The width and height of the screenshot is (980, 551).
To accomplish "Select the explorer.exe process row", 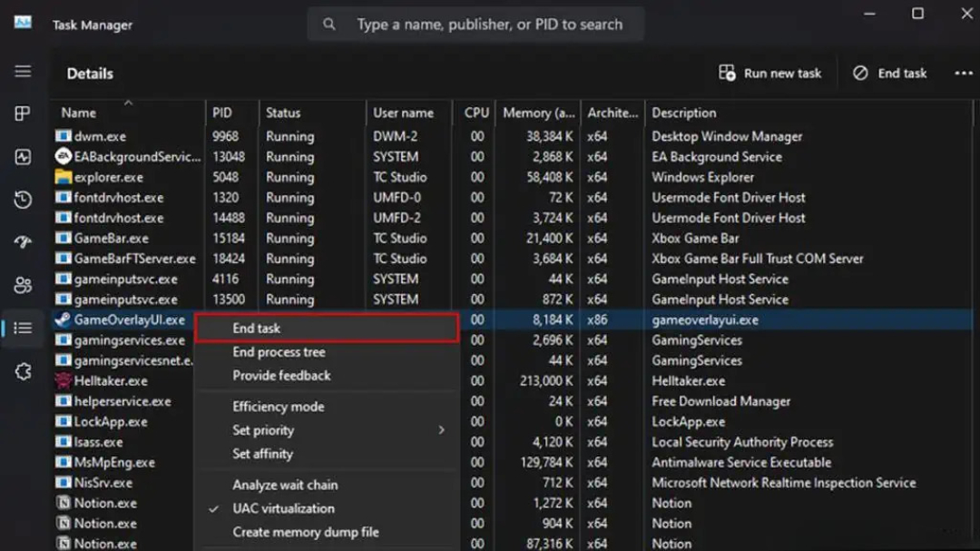I will point(109,177).
